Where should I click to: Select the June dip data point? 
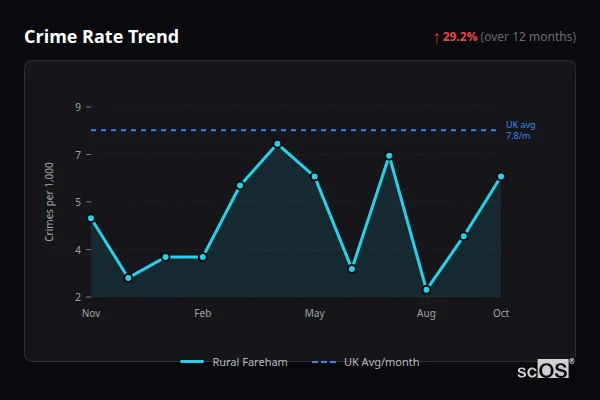pyautogui.click(x=352, y=269)
